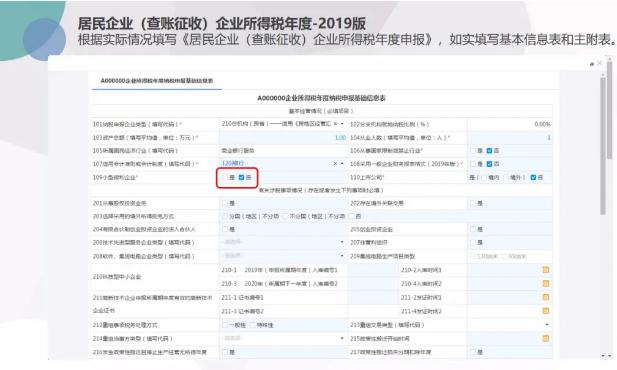Tick 是 checkbox for 201 从事股权投资业务
617x370 pixels.
click(225, 203)
